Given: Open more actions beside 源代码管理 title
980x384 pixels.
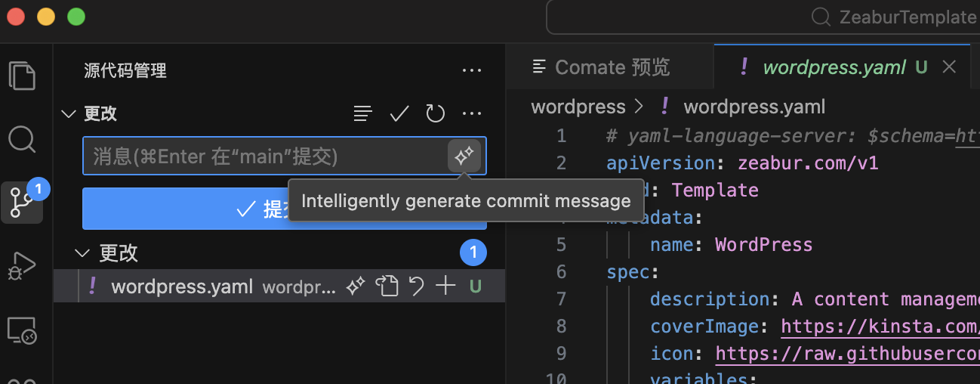Looking at the screenshot, I should [472, 71].
